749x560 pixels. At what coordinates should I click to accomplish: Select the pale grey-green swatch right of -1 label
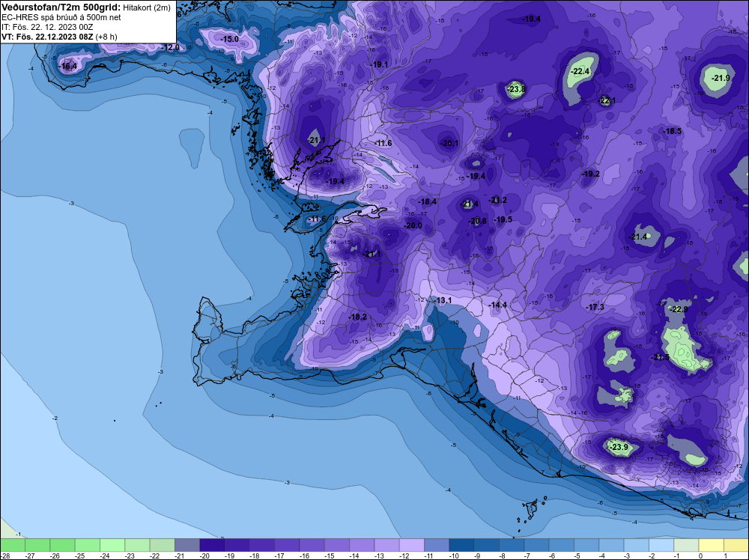686,545
